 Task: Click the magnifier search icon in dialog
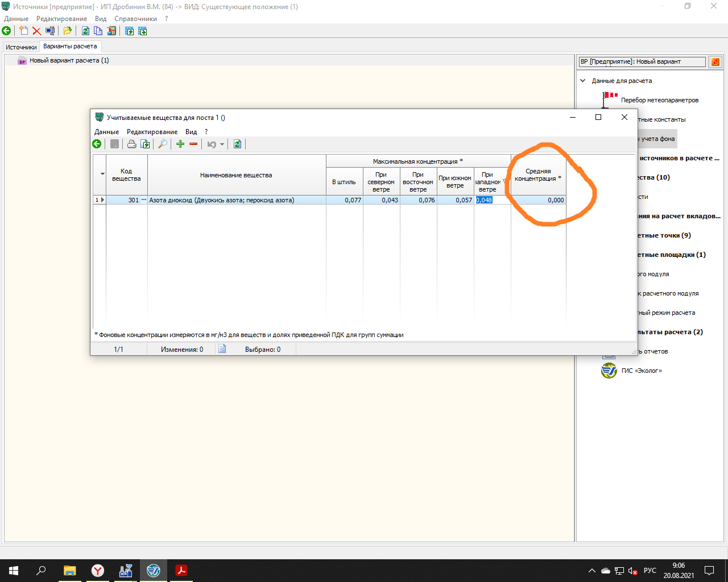click(x=162, y=144)
